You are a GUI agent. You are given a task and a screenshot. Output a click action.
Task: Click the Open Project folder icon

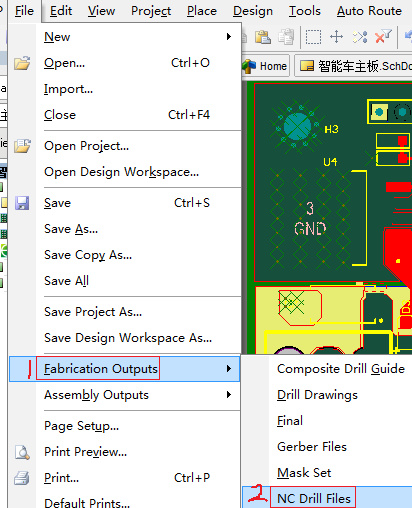click(x=22, y=146)
